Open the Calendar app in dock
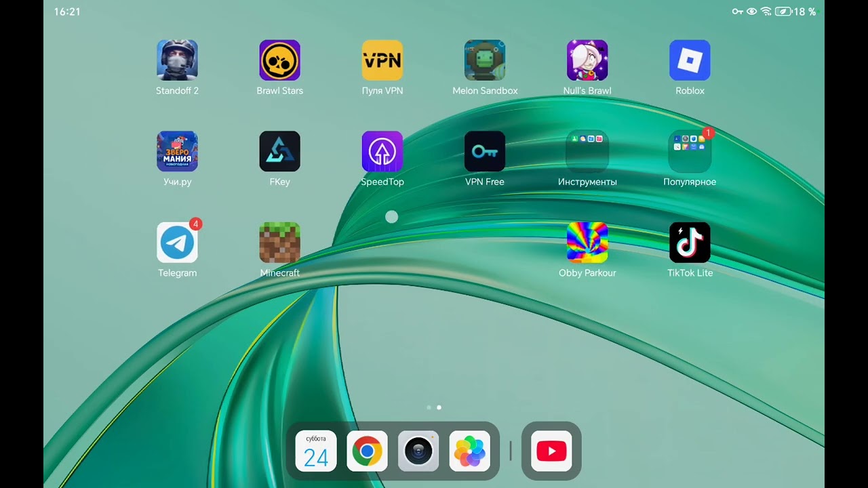The width and height of the screenshot is (868, 488). point(316,451)
